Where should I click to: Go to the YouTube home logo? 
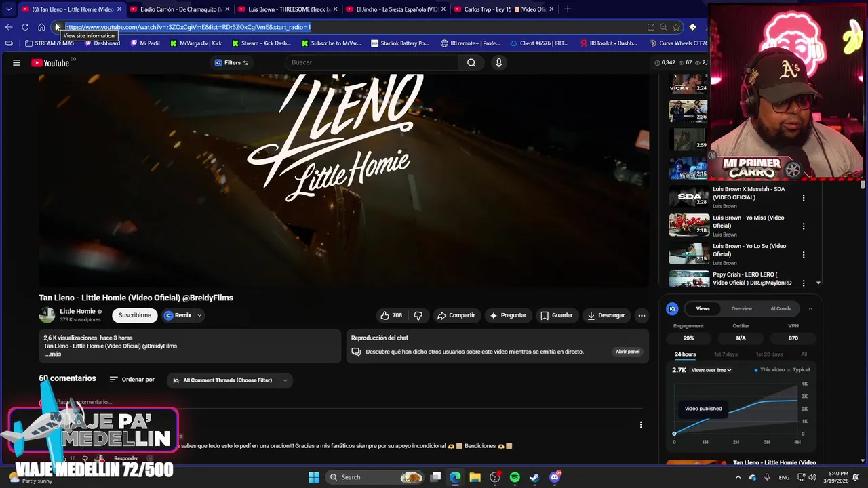tap(50, 63)
